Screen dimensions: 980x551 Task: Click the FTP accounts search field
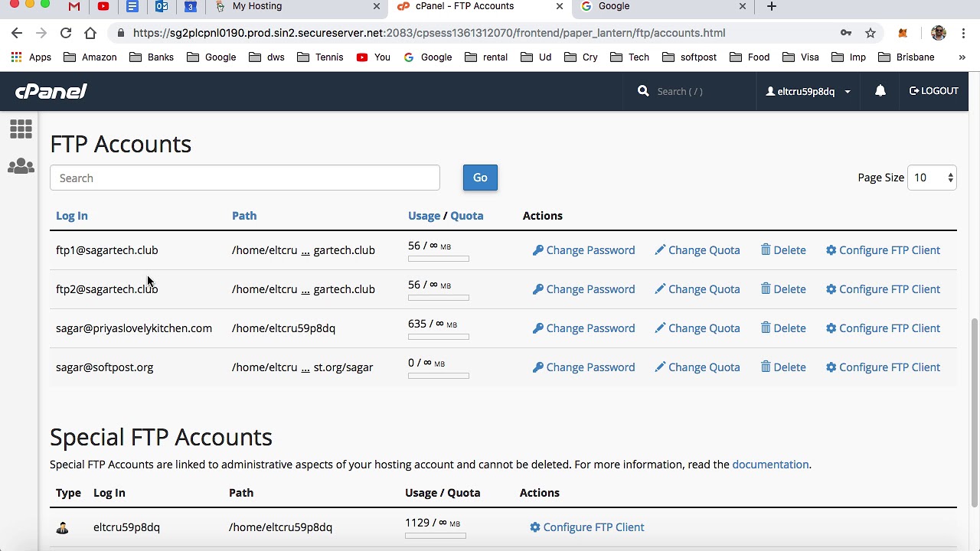[245, 178]
